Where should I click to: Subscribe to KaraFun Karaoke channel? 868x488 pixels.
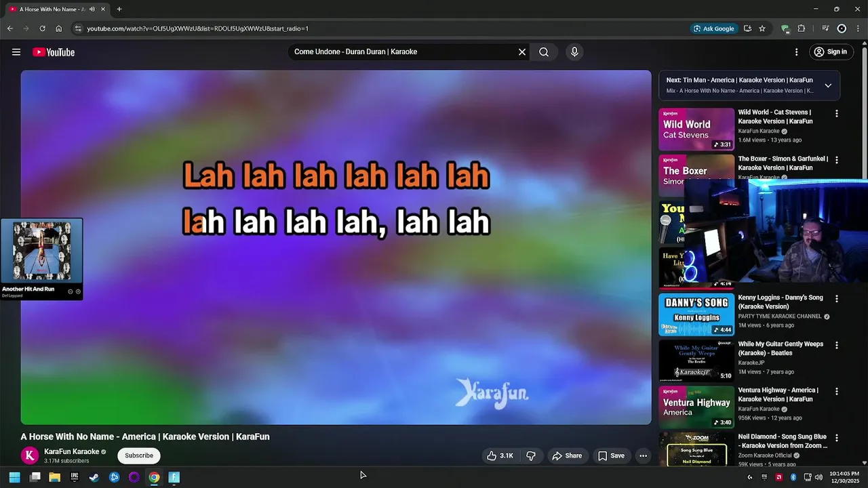139,455
